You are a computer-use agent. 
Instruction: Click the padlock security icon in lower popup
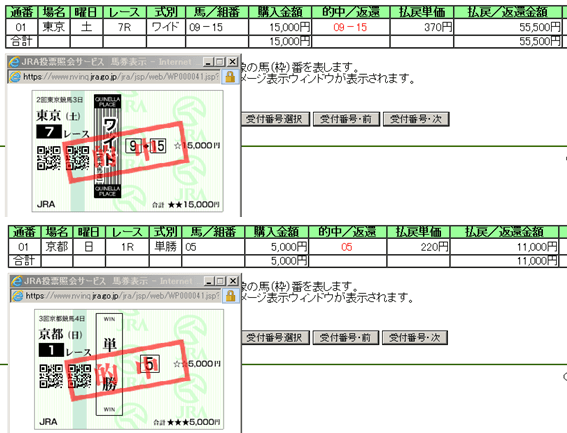click(230, 296)
